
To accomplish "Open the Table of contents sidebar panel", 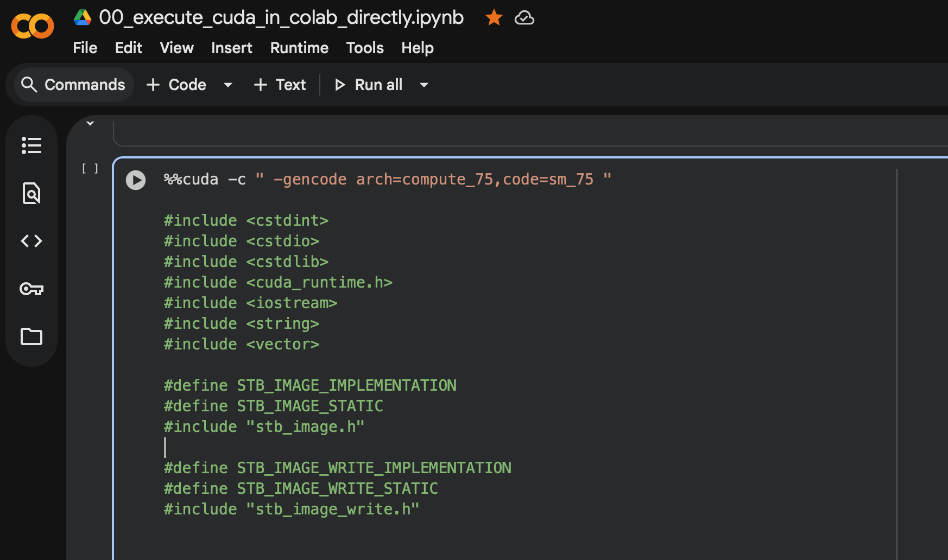I will point(31,145).
